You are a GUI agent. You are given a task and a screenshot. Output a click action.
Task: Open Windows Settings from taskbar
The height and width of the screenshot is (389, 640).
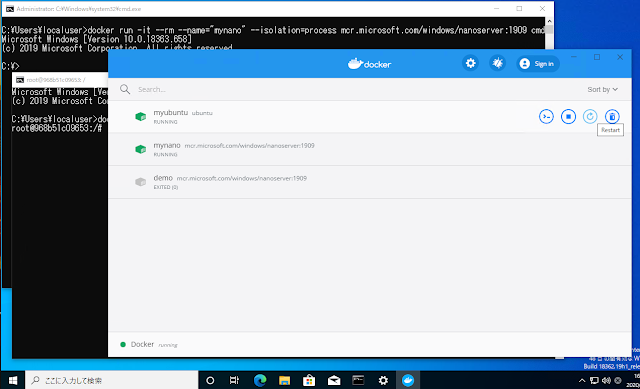(x=383, y=380)
